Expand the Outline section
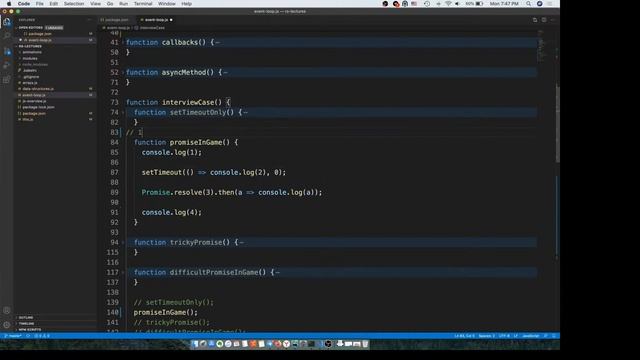 pos(25,317)
